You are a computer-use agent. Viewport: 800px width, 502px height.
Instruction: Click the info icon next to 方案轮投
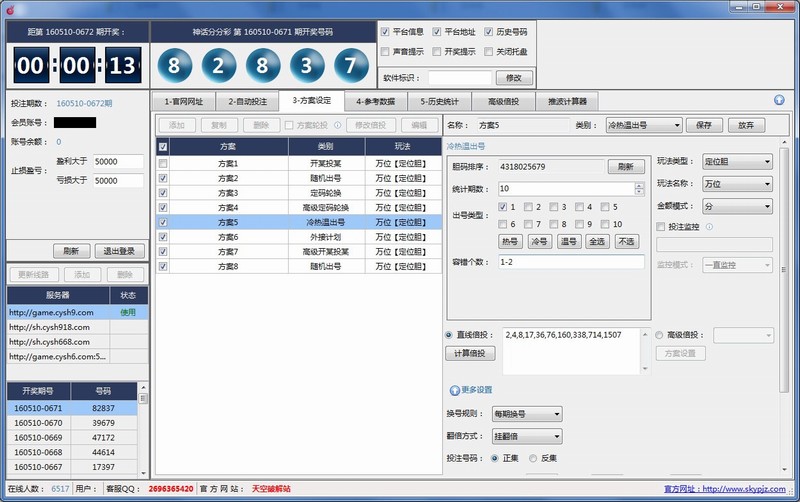click(x=337, y=126)
